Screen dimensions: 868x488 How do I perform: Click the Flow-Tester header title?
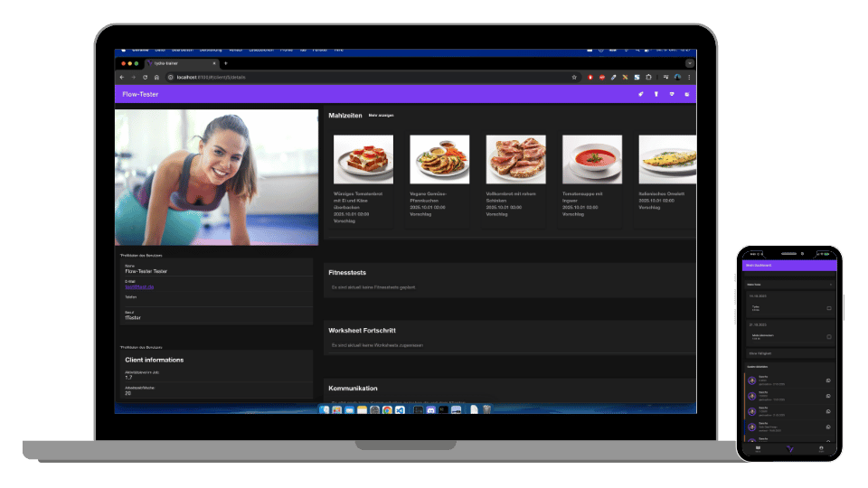coord(140,95)
